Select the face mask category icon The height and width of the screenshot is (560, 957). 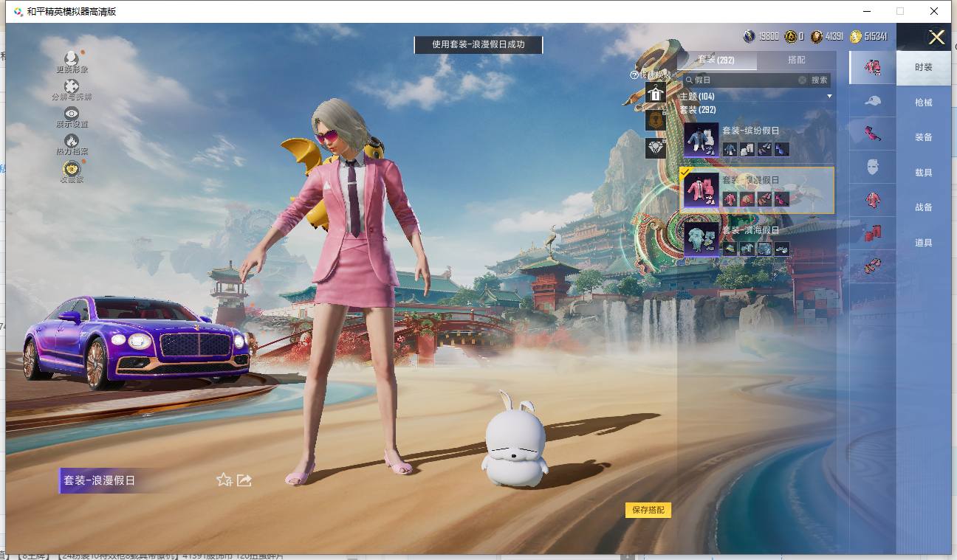(873, 167)
